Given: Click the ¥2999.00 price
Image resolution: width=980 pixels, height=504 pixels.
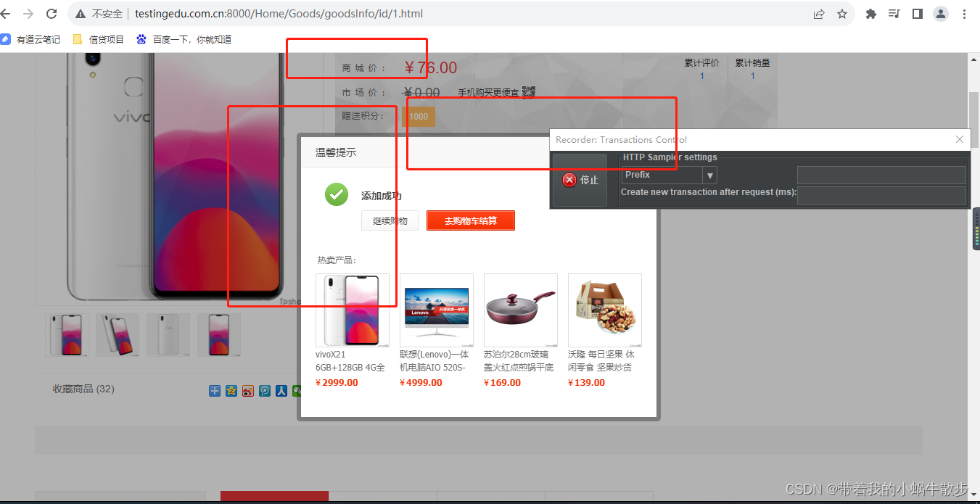Looking at the screenshot, I should tap(337, 383).
